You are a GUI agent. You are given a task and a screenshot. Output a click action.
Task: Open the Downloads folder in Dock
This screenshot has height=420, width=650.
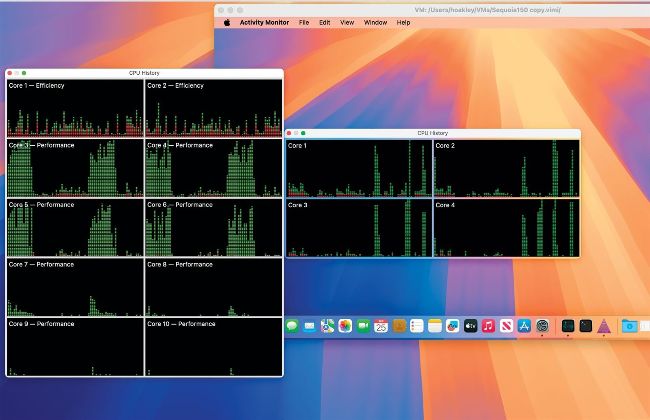tap(629, 326)
